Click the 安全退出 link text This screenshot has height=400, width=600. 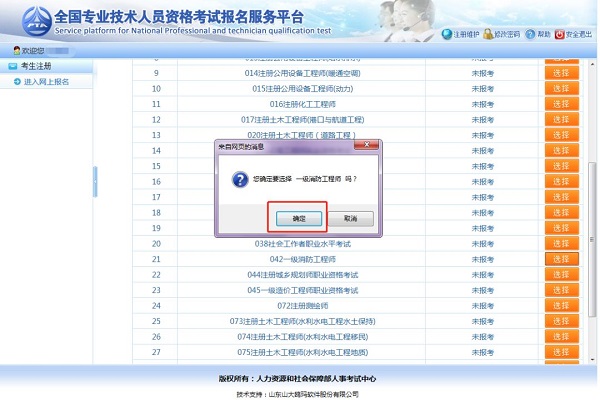tap(579, 34)
